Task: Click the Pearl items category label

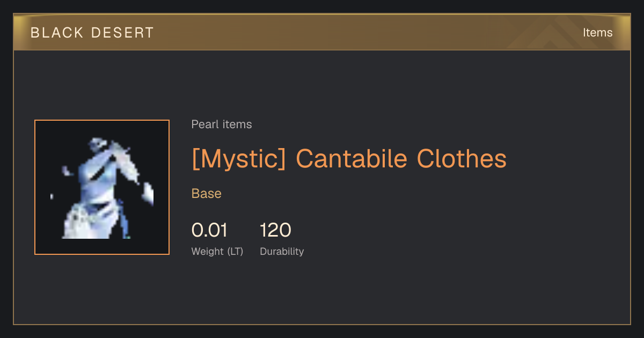Action: point(222,124)
